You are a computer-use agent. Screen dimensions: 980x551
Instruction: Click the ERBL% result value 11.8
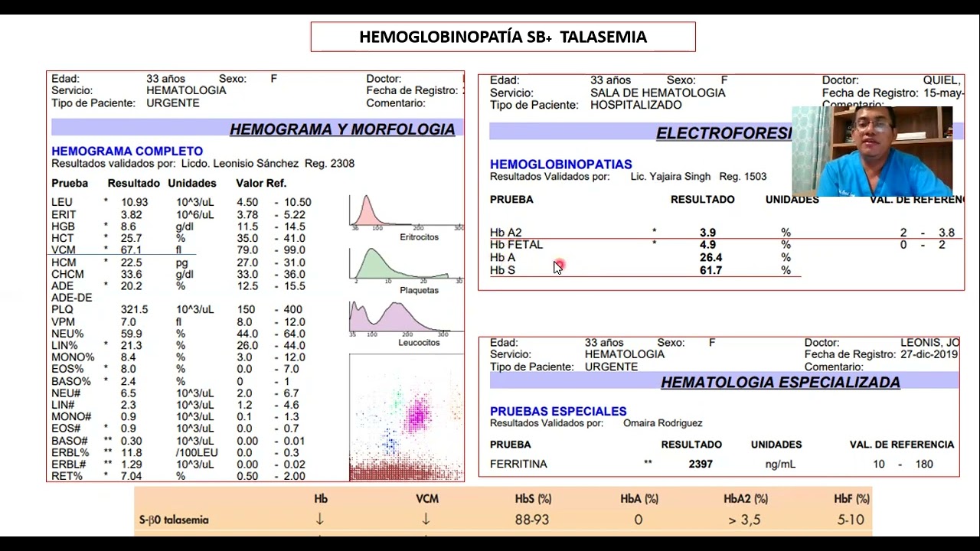click(131, 453)
